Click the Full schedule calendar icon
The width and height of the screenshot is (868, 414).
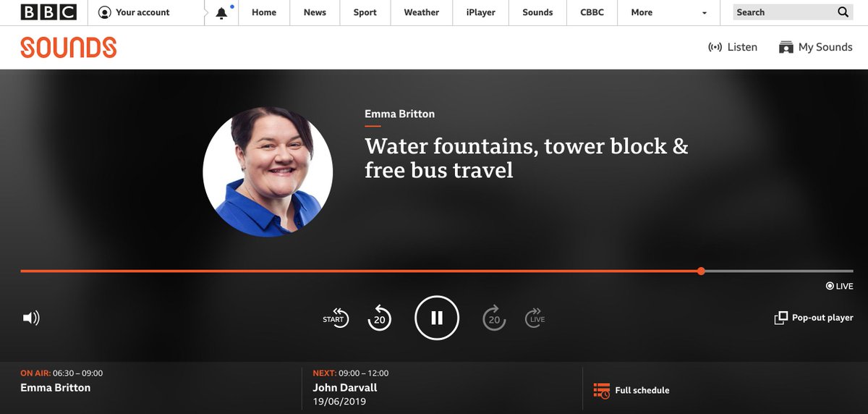tap(601, 391)
